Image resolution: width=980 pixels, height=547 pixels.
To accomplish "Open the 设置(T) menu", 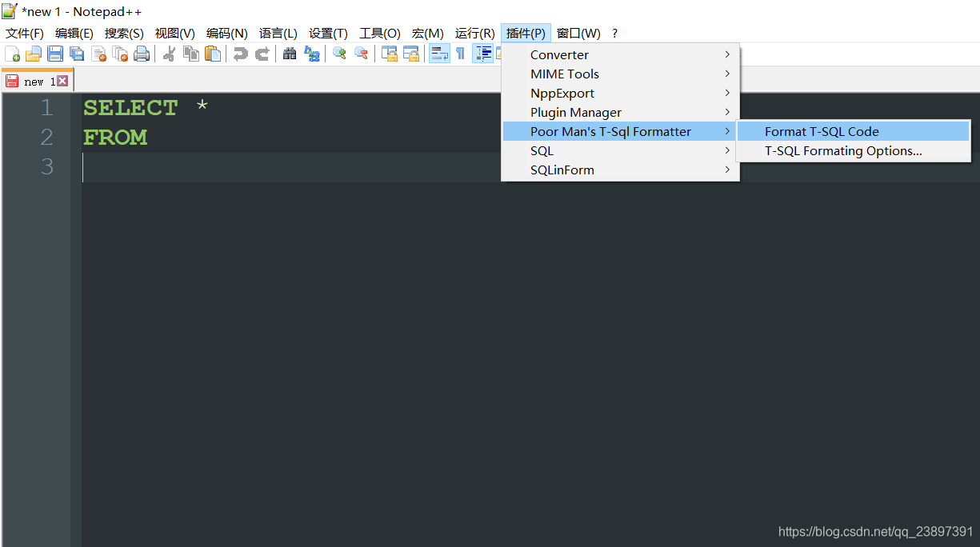I will 328,34.
